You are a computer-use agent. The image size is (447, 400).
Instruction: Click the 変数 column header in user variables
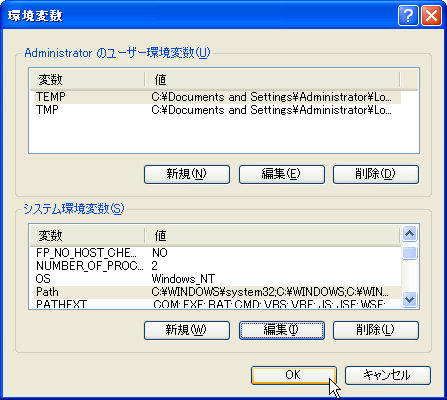point(87,80)
